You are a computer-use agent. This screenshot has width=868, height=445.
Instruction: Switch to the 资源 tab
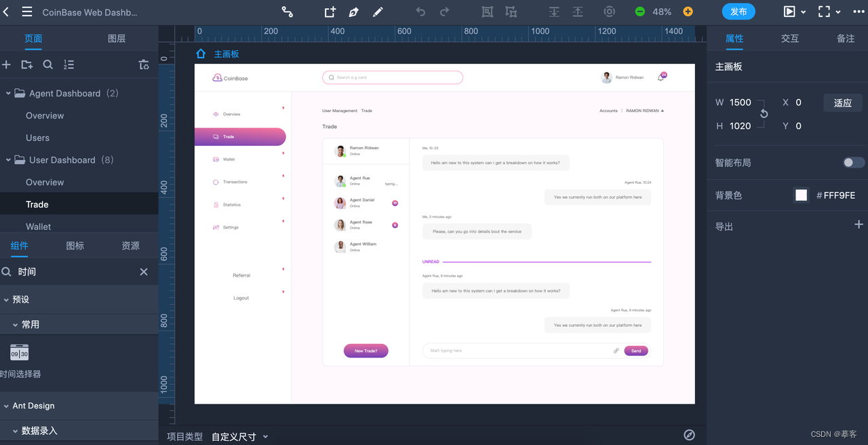pos(131,246)
